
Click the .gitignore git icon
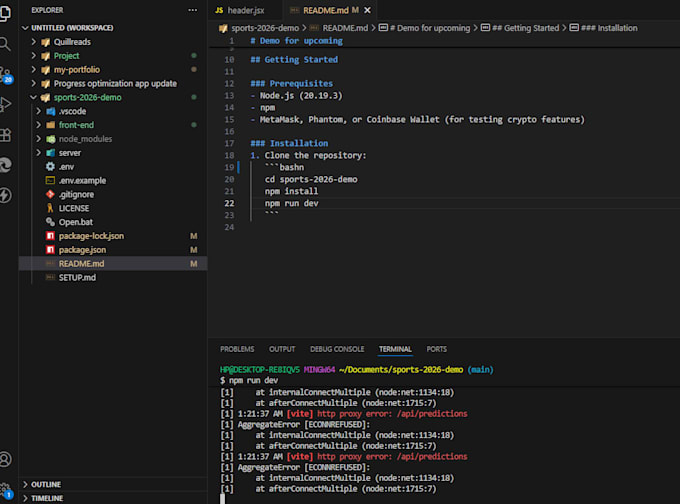(50, 194)
